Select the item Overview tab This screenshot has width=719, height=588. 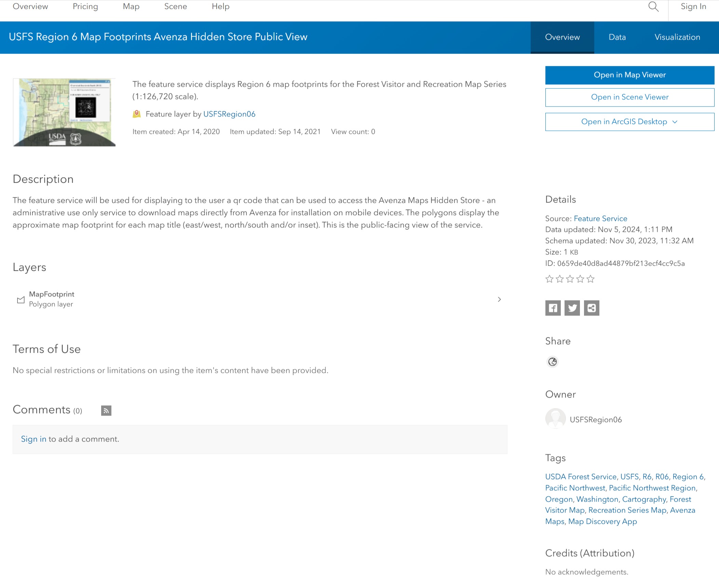pyautogui.click(x=562, y=37)
